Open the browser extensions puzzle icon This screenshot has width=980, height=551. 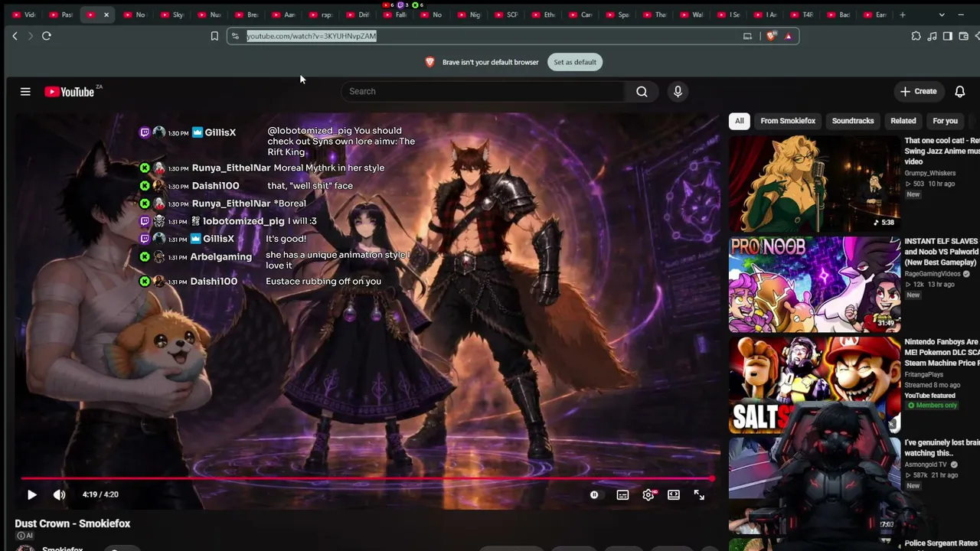(x=916, y=36)
